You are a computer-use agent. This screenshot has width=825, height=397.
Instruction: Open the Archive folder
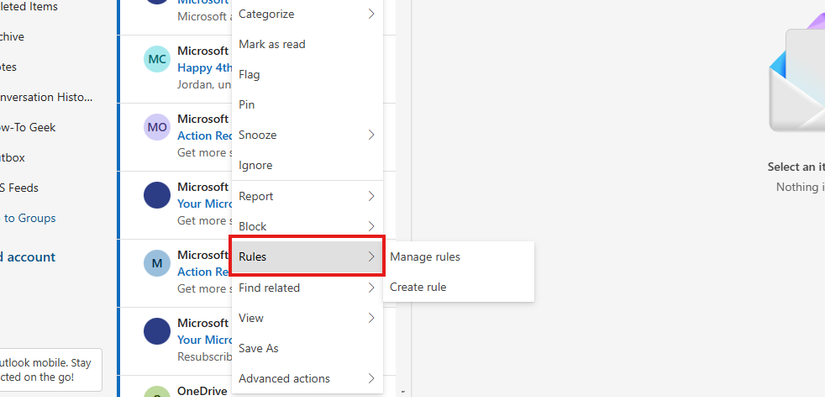click(12, 37)
